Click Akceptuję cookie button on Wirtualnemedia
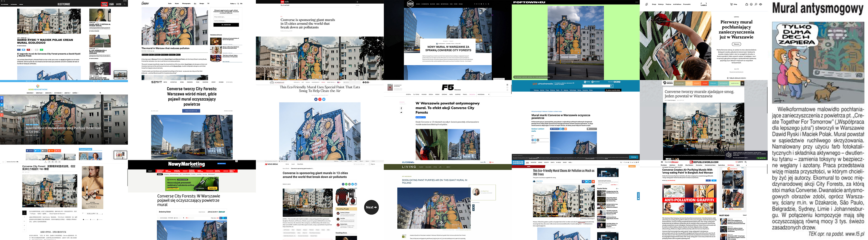 pyautogui.click(x=634, y=157)
